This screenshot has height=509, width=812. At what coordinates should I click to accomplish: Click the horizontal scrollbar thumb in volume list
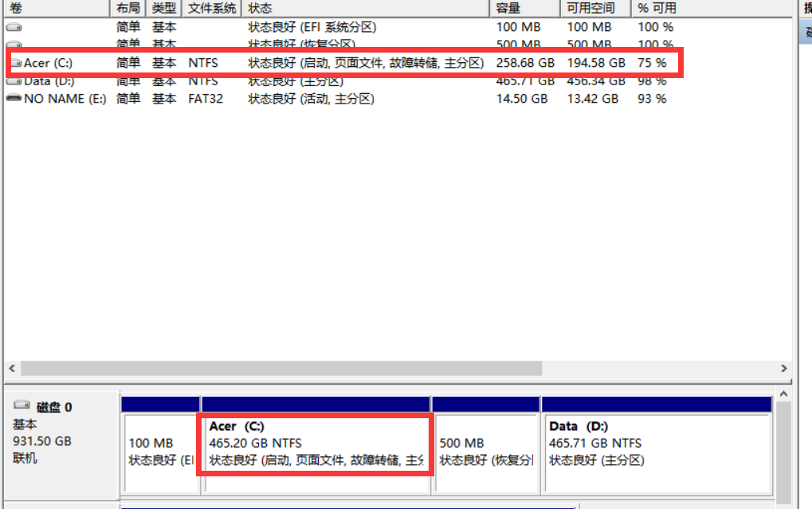pos(281,368)
